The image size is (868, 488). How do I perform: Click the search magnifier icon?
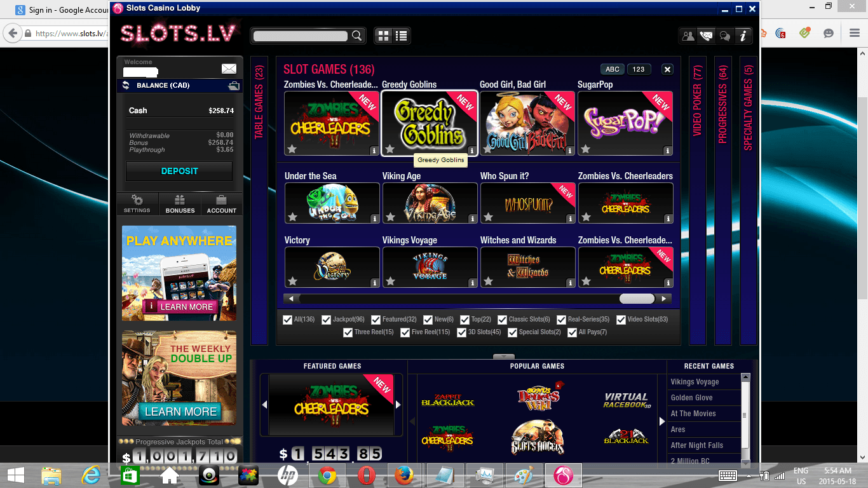point(357,36)
